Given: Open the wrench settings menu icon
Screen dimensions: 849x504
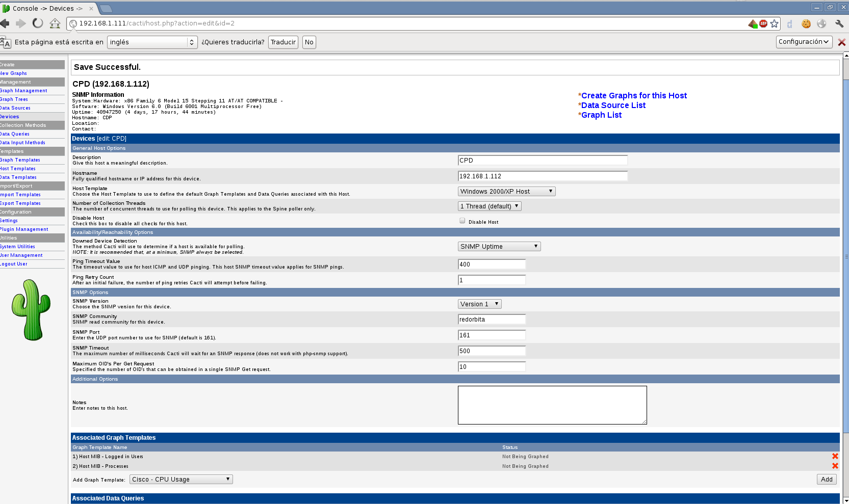Looking at the screenshot, I should click(839, 23).
